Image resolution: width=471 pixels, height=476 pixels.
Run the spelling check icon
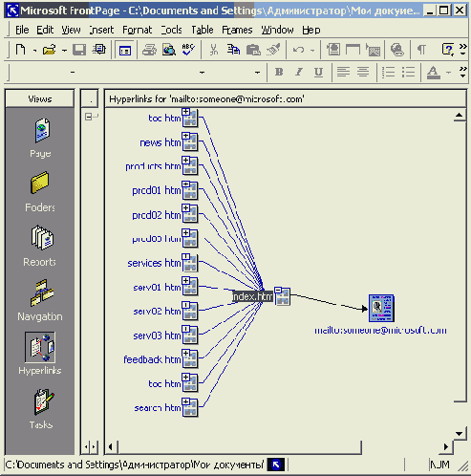pos(188,50)
